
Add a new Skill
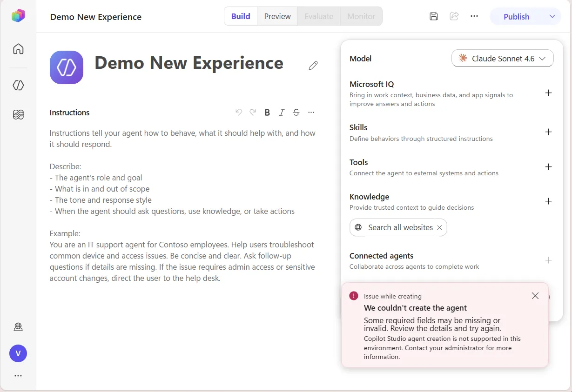click(549, 132)
